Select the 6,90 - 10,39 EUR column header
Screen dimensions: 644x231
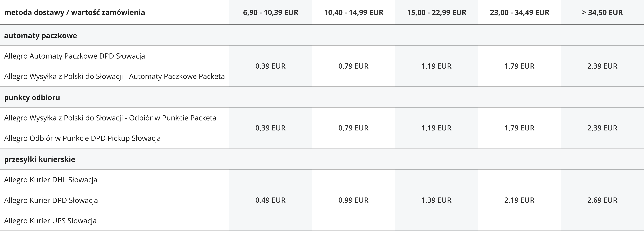tap(271, 12)
